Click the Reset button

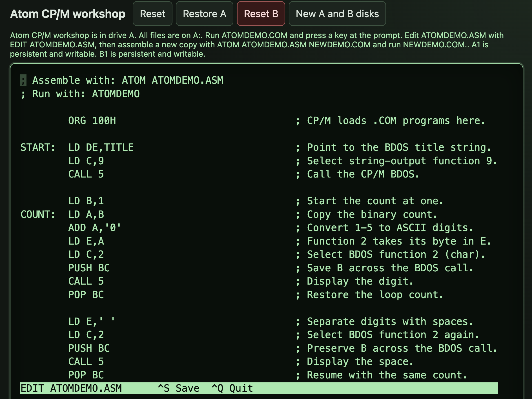coord(152,14)
